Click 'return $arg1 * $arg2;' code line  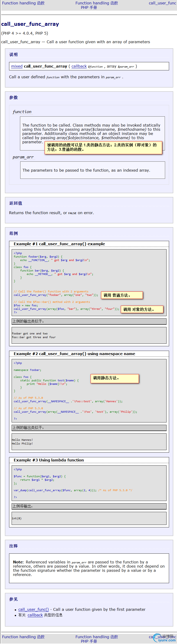pos(37,480)
